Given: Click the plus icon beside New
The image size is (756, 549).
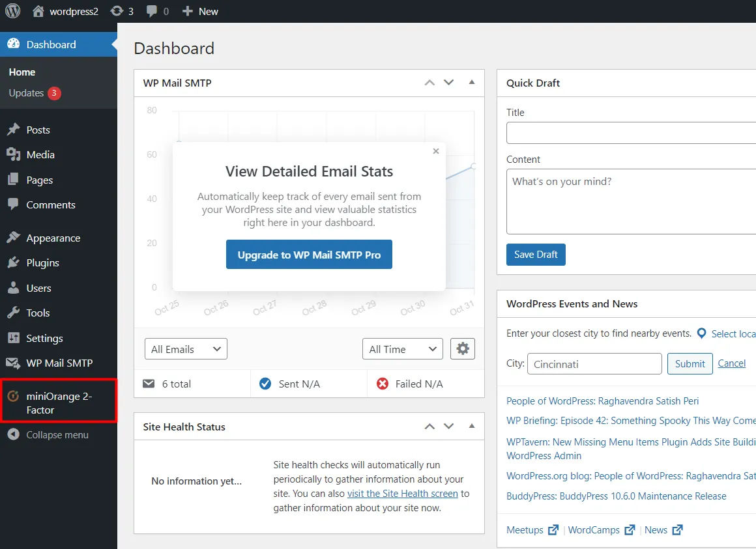Looking at the screenshot, I should click(x=188, y=11).
